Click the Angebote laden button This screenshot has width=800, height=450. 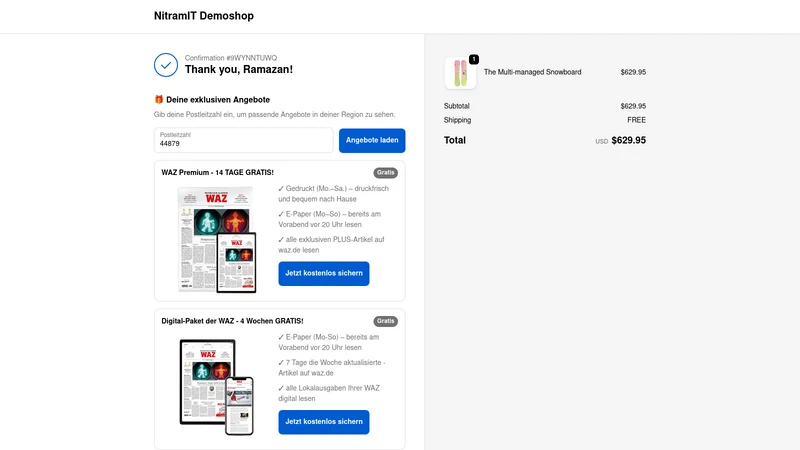(x=372, y=140)
